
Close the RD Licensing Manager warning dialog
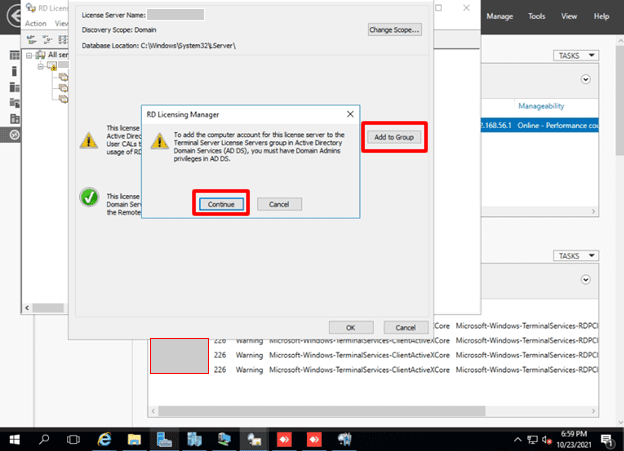click(350, 114)
